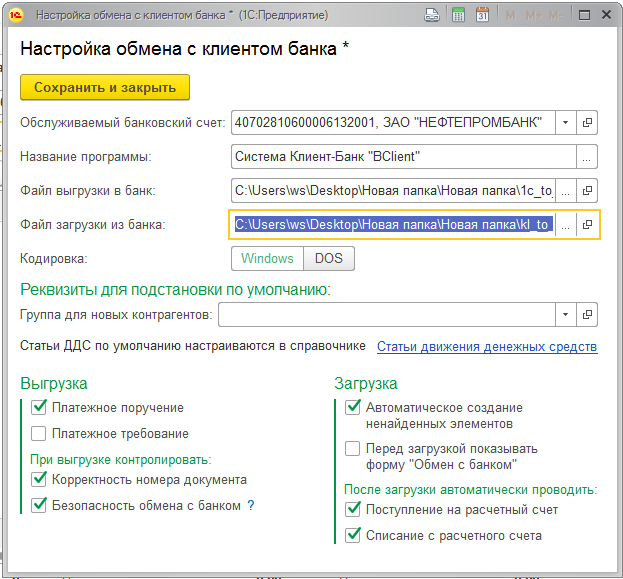Open the export file via its open icon

(x=587, y=191)
